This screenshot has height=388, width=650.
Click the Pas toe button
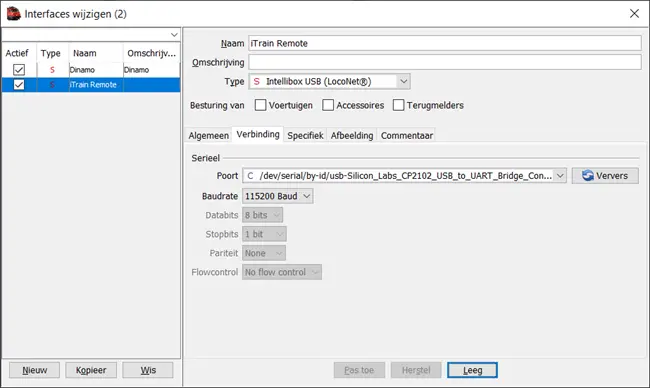pos(359,370)
